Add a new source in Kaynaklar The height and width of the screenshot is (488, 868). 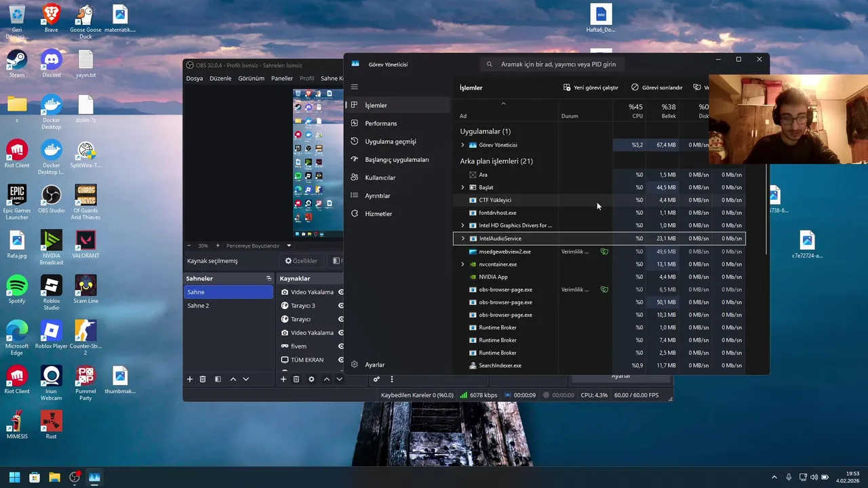[283, 380]
